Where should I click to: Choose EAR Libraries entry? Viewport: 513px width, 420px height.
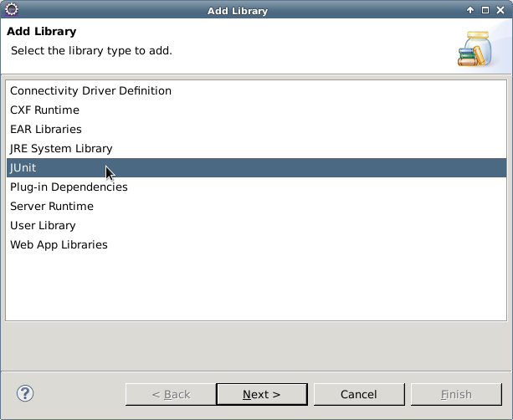256,129
